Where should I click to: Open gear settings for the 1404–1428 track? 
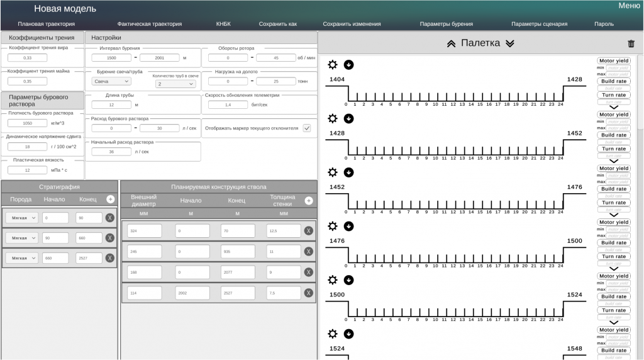(x=333, y=65)
